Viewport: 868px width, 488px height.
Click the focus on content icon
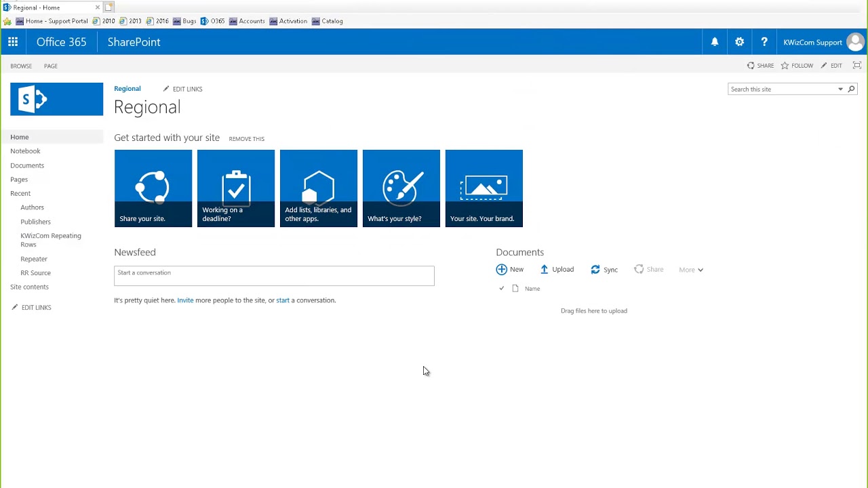click(x=857, y=66)
